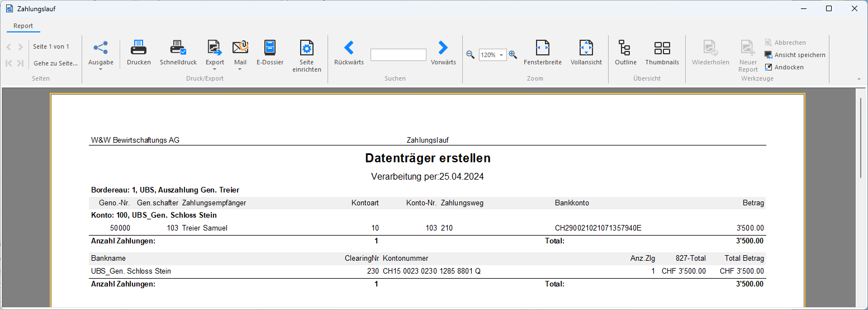Click 'Bordereau: 1, UBS, Auszahlung Gen. Treier'
868x310 pixels.
click(x=165, y=190)
